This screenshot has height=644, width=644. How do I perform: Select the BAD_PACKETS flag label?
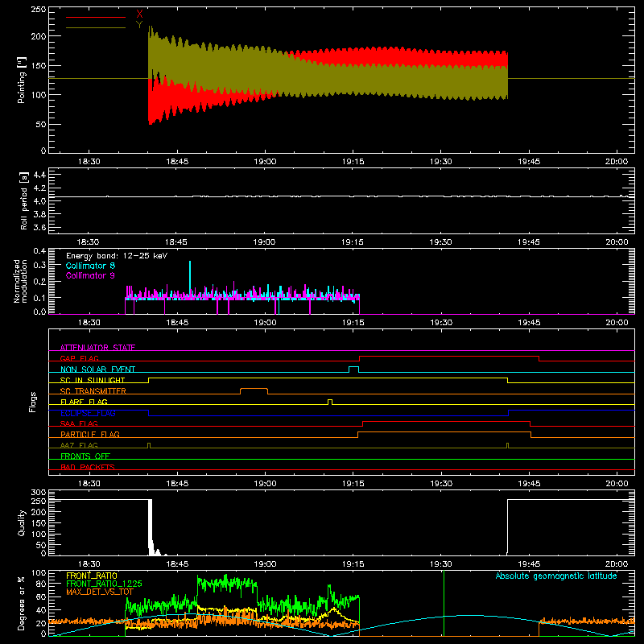click(x=88, y=467)
